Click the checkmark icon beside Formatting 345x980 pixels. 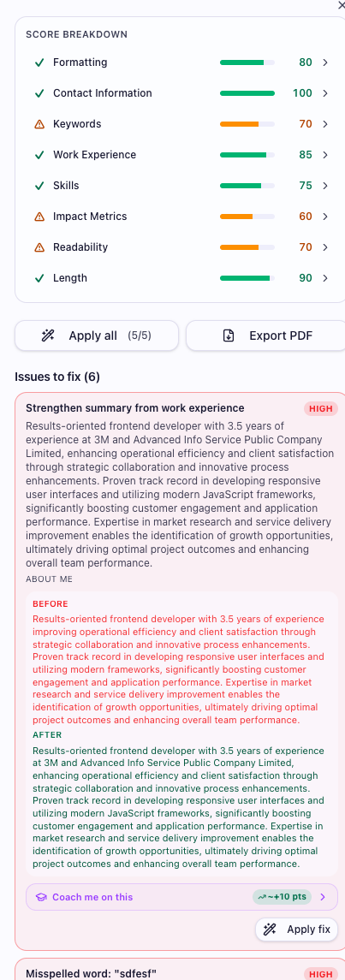pos(39,62)
